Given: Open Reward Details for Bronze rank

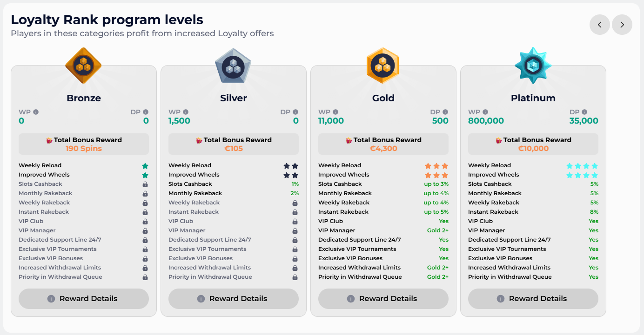Looking at the screenshot, I should (84, 299).
